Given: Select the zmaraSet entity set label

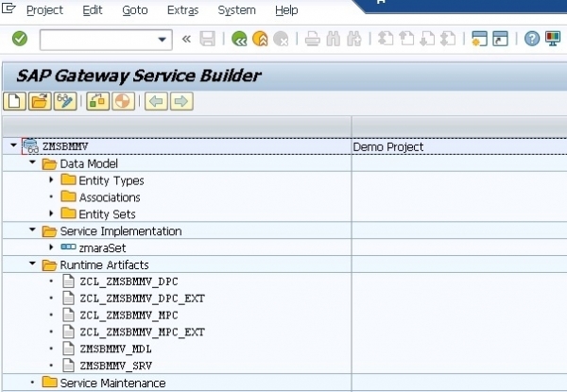Looking at the screenshot, I should point(102,247).
